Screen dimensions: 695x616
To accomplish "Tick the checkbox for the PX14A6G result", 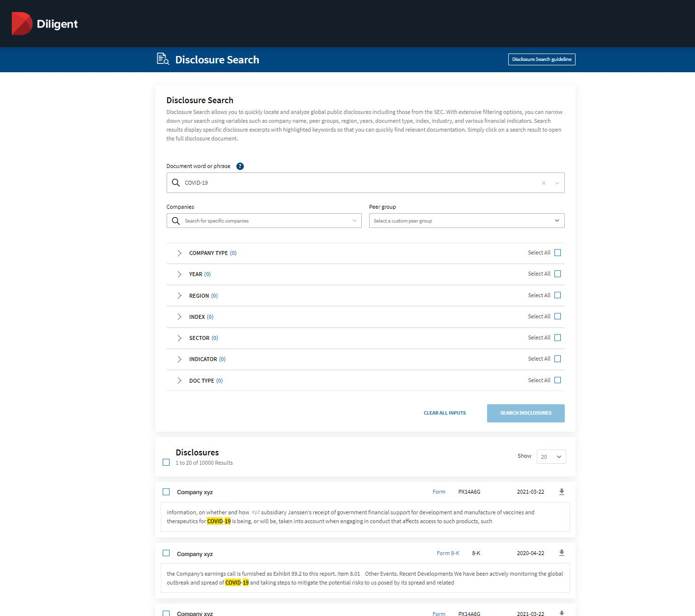I will tap(166, 492).
